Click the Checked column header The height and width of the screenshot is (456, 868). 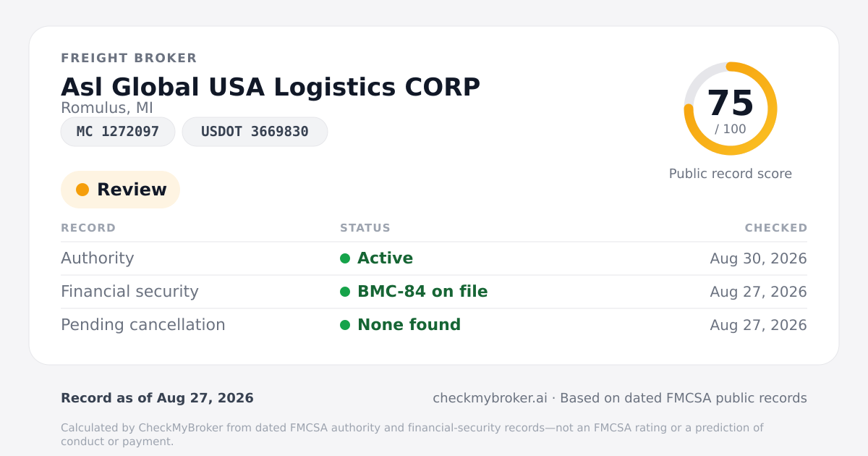tap(776, 228)
